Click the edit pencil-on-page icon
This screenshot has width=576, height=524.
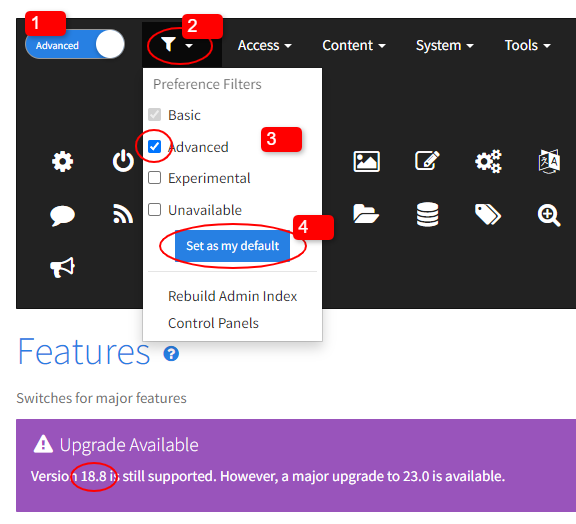427,161
